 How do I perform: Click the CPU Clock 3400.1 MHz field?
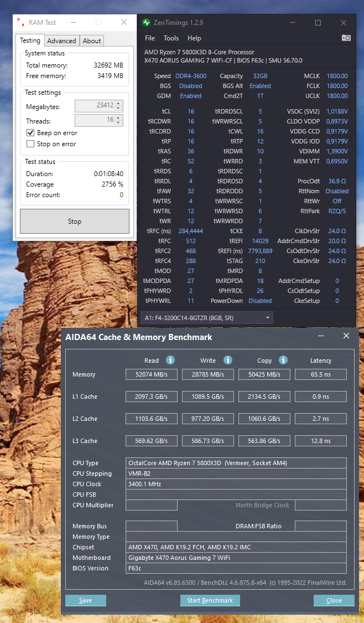236,484
